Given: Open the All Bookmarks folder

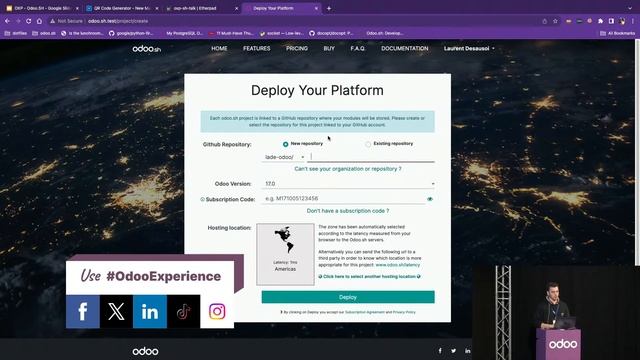Looking at the screenshot, I should click(x=618, y=33).
